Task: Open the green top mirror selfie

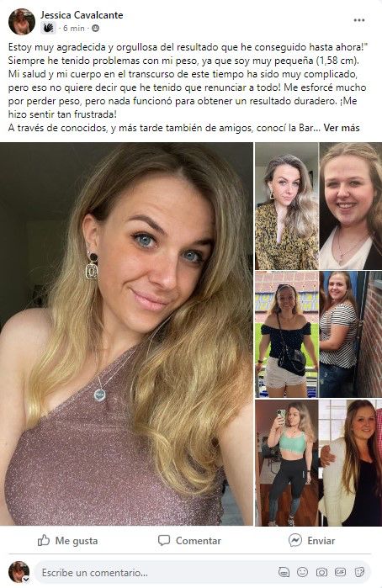Action: pyautogui.click(x=287, y=463)
